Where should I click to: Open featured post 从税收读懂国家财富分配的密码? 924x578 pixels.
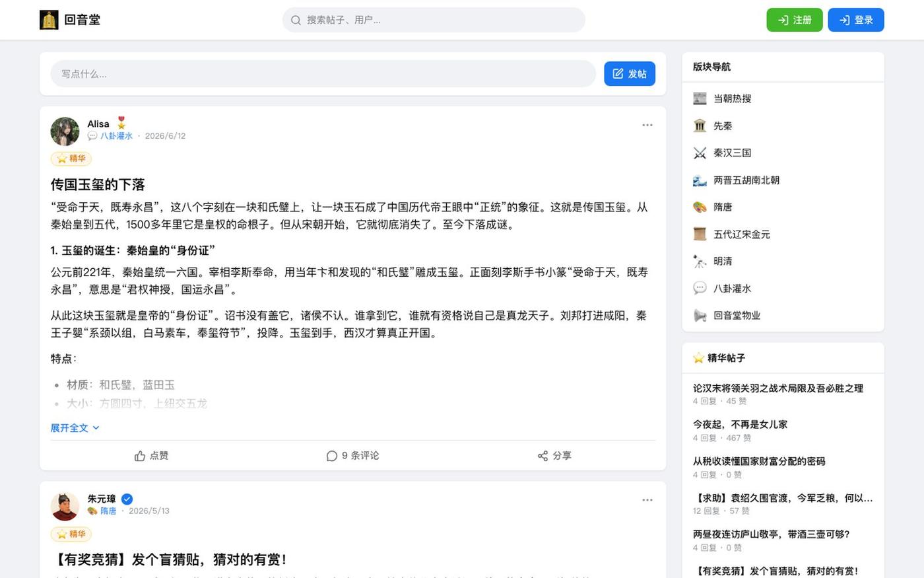click(759, 461)
